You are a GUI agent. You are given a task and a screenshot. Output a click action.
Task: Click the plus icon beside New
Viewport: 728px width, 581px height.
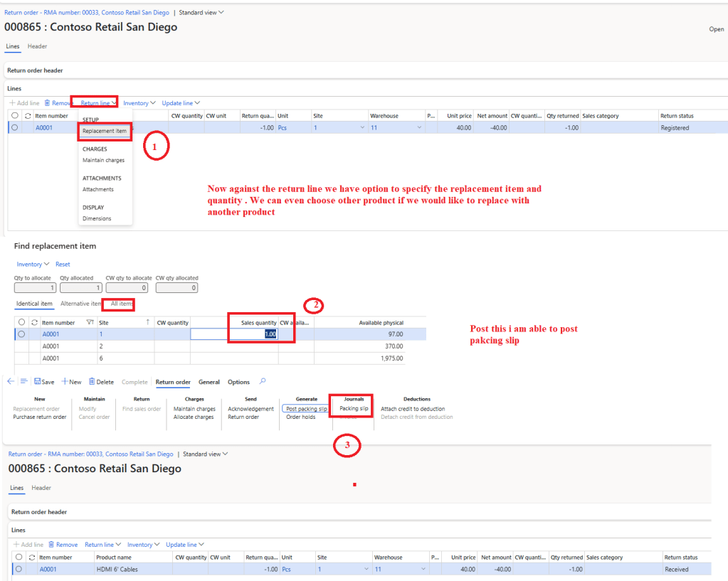[x=64, y=382]
